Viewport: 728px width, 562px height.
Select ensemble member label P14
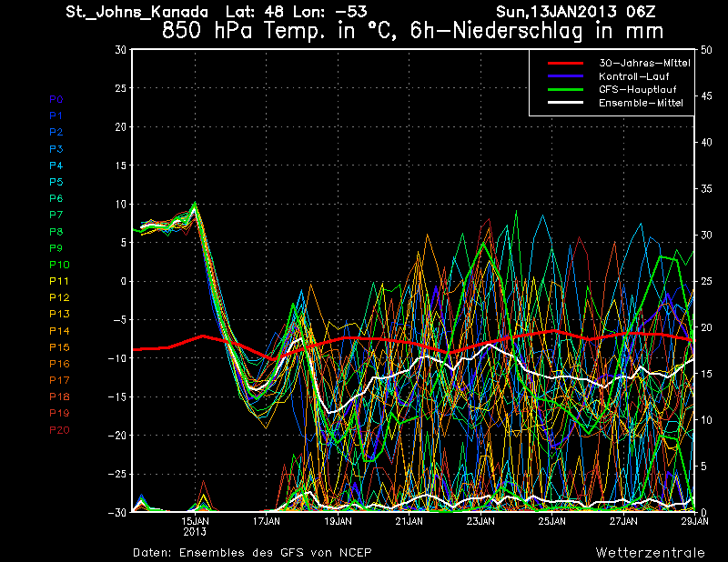[x=58, y=331]
